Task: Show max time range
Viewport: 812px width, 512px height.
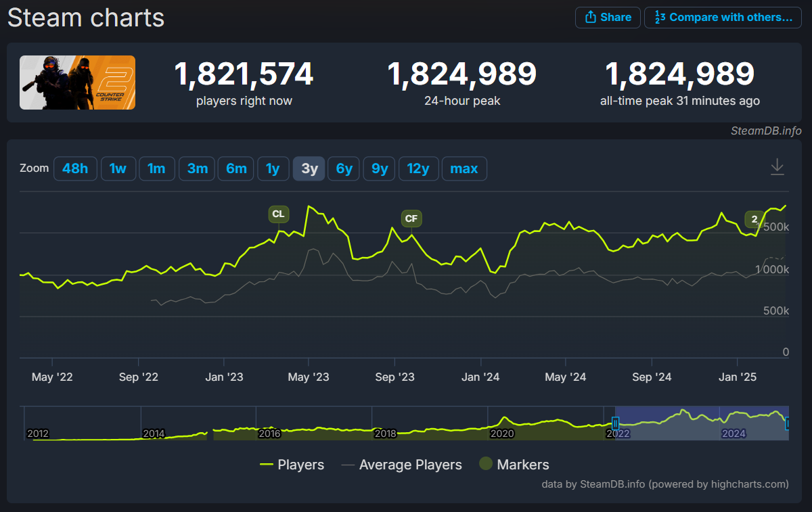Action: point(464,169)
